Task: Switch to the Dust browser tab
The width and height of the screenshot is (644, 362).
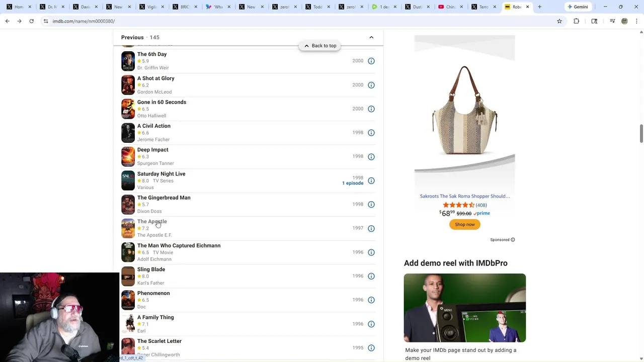Action: click(x=417, y=7)
